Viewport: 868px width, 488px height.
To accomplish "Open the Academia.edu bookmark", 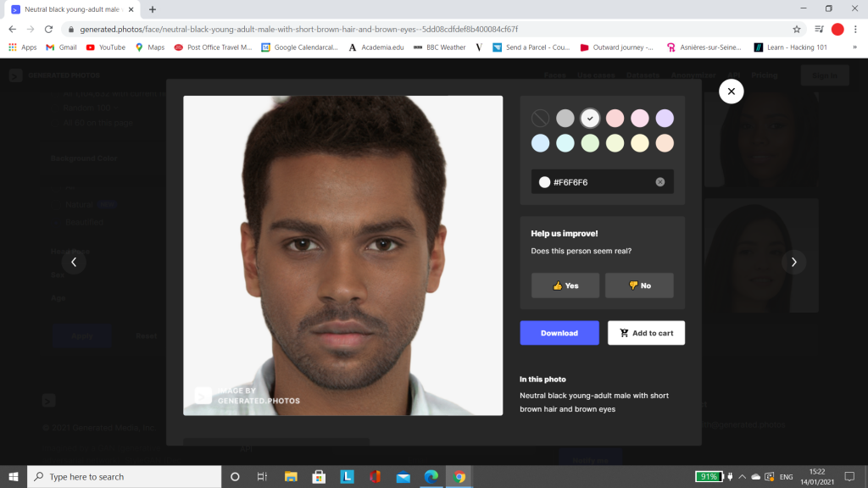I will click(376, 47).
